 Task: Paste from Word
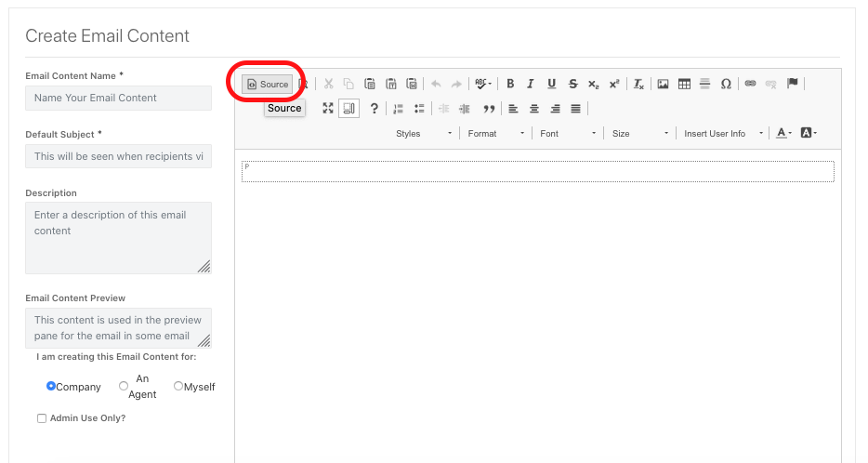412,84
